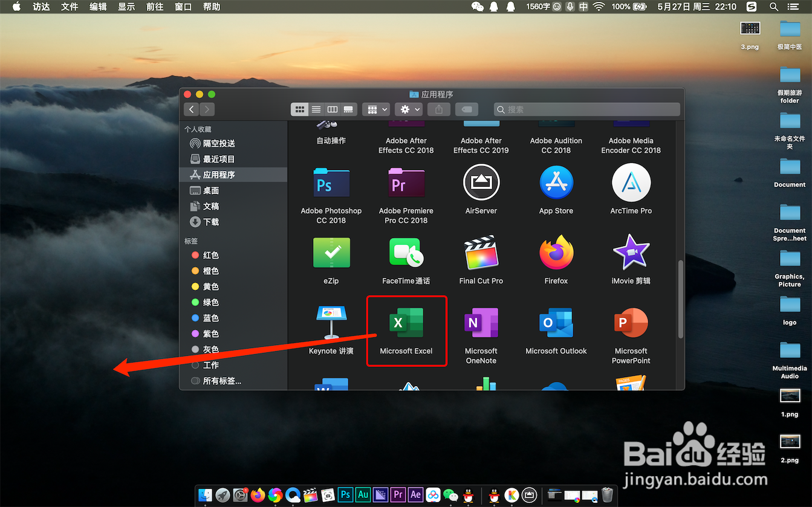
Task: Switch Finder to gallery view
Action: click(348, 109)
